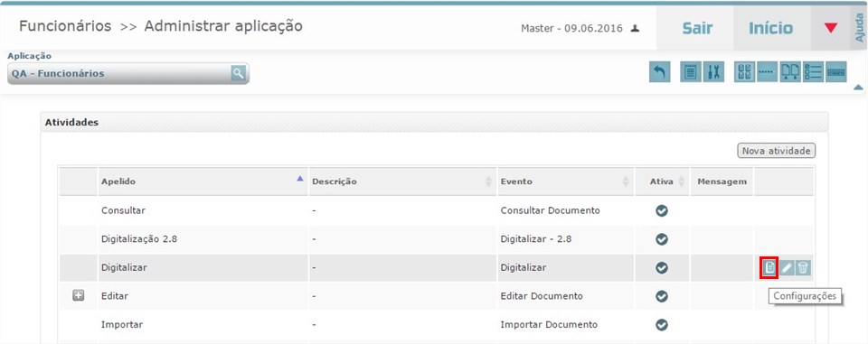Click the active checkmark in Digitalizar row
Viewport: 868px width, 344px height.
662,267
